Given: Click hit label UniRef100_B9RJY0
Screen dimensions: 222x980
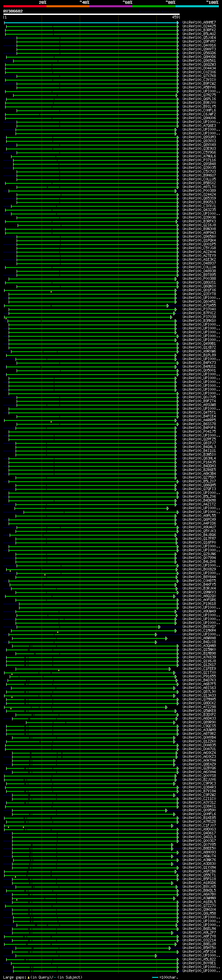Looking at the screenshot, I should point(199,103).
